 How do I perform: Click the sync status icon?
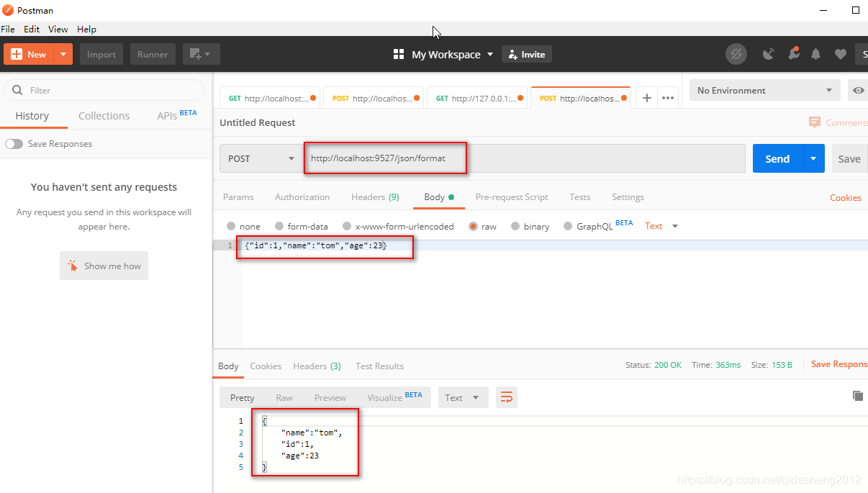click(736, 54)
